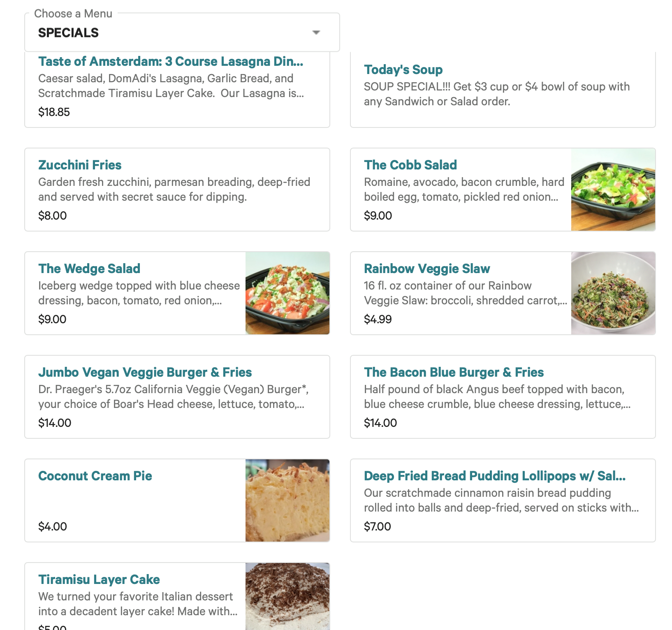Image resolution: width=672 pixels, height=630 pixels.
Task: Click the Coconut Cream Pie photo
Action: pos(287,500)
